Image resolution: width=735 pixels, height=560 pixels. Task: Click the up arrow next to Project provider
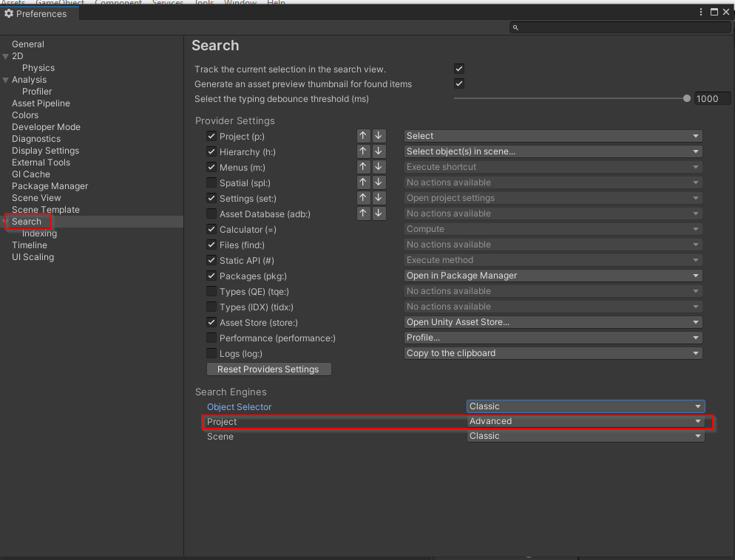pyautogui.click(x=362, y=135)
